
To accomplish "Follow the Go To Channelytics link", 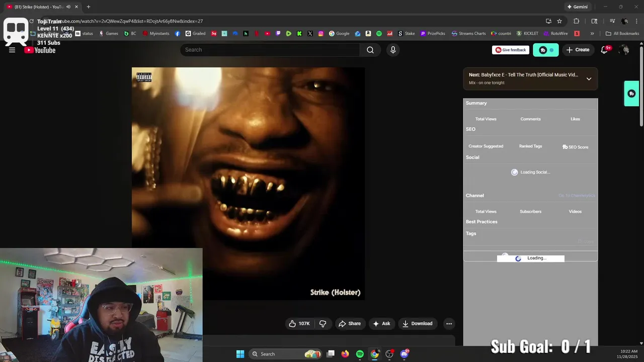I will pyautogui.click(x=577, y=196).
